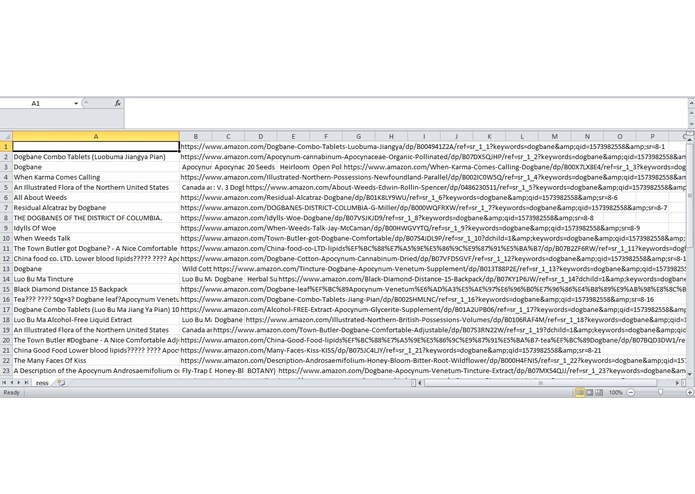Click cell 'The Many Faces Of Kiss'
695x494 pixels.
[96, 361]
